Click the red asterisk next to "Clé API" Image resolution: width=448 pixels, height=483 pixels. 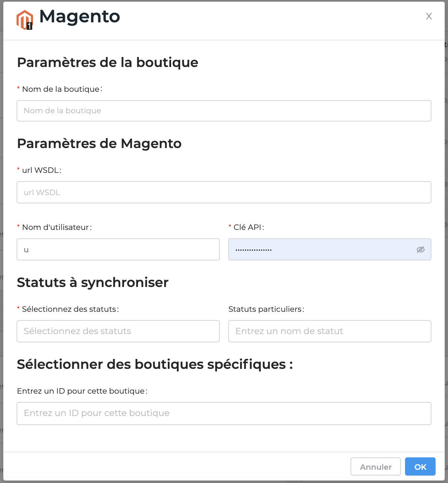point(230,227)
